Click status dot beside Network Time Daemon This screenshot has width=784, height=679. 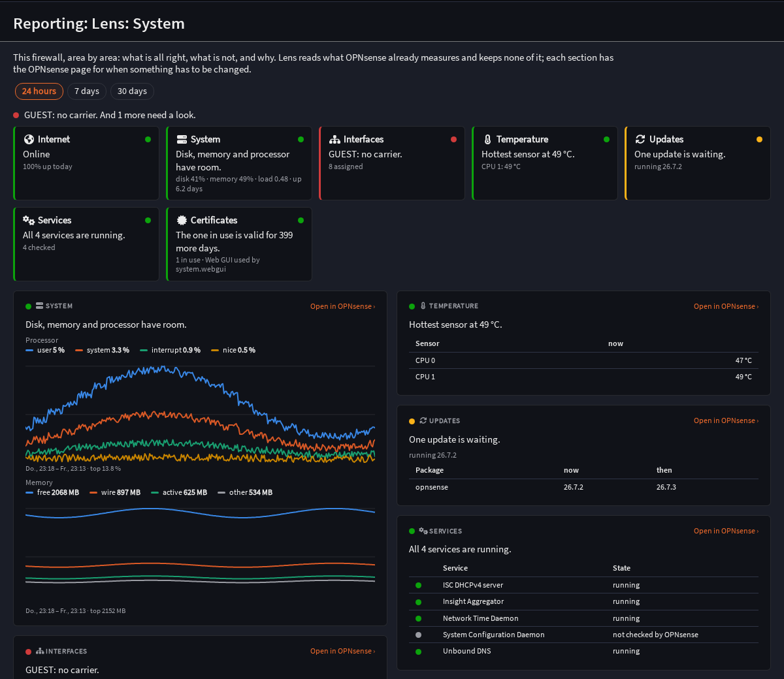[418, 618]
